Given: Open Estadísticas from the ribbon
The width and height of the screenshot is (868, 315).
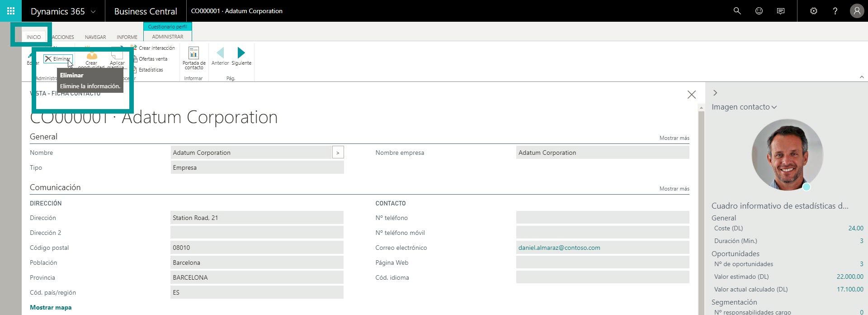Looking at the screenshot, I should pos(148,70).
